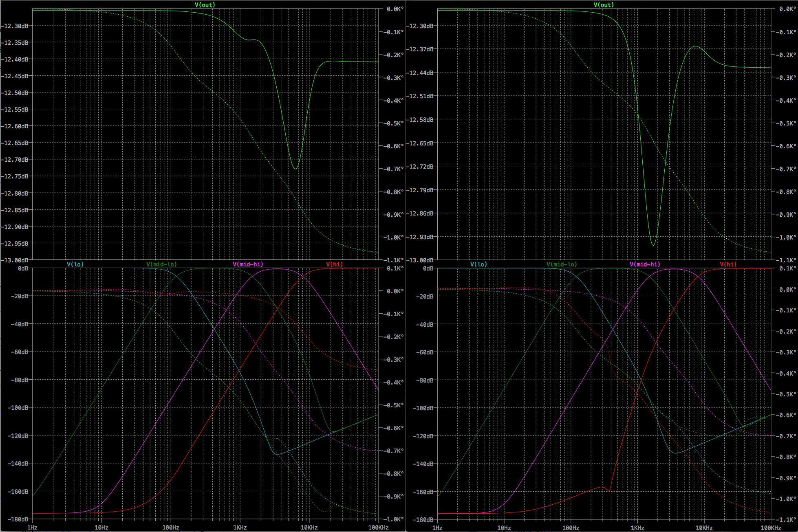Click the -12.79dB axis label
Image resolution: width=798 pixels, height=532 pixels.
(420, 190)
